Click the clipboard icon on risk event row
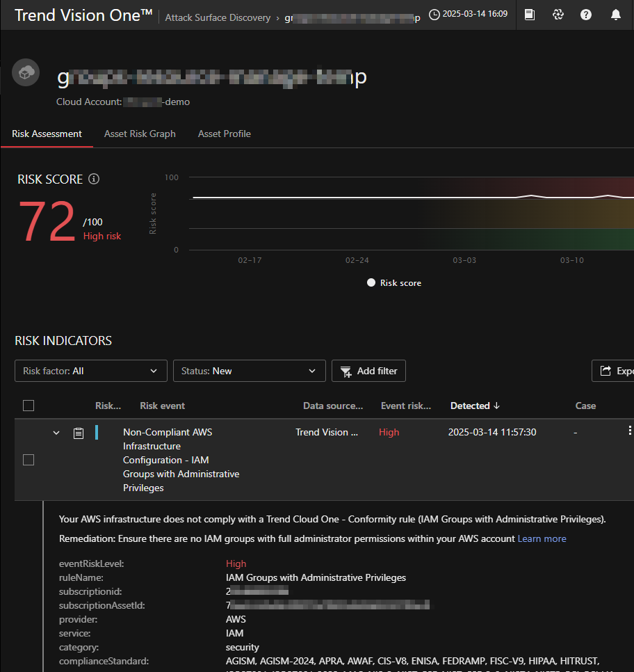Image resolution: width=634 pixels, height=672 pixels. tap(79, 433)
